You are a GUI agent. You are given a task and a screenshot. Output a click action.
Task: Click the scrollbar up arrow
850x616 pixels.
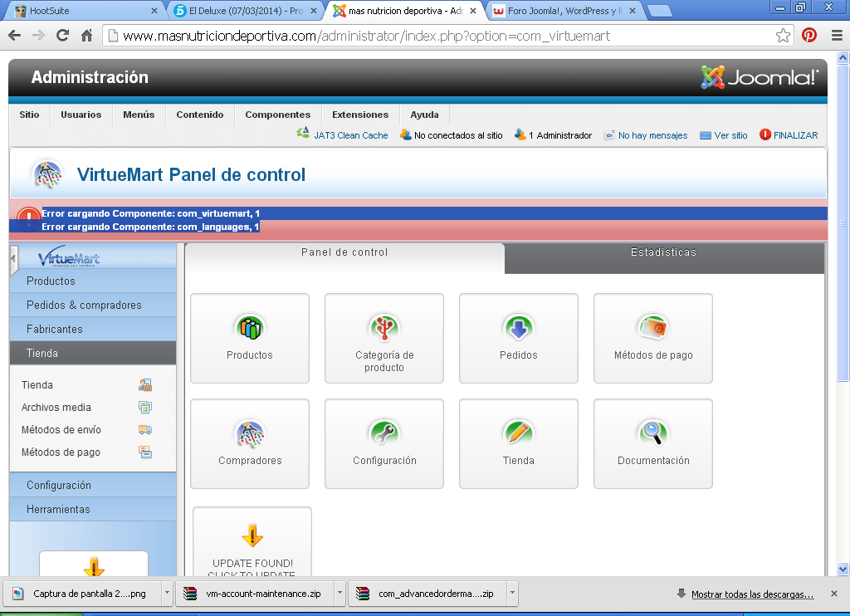point(843,57)
